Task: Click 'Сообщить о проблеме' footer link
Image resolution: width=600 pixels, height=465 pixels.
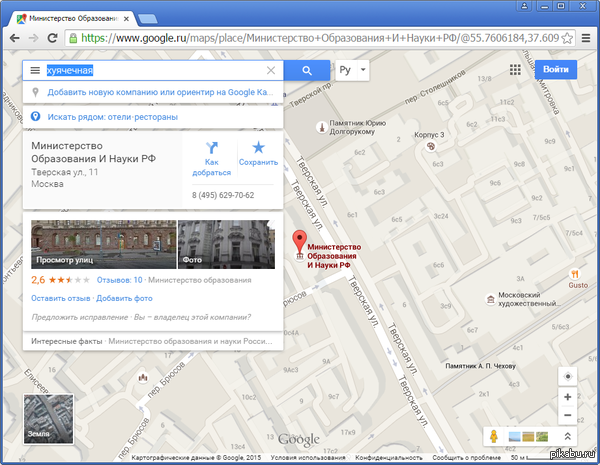Action: [466, 457]
